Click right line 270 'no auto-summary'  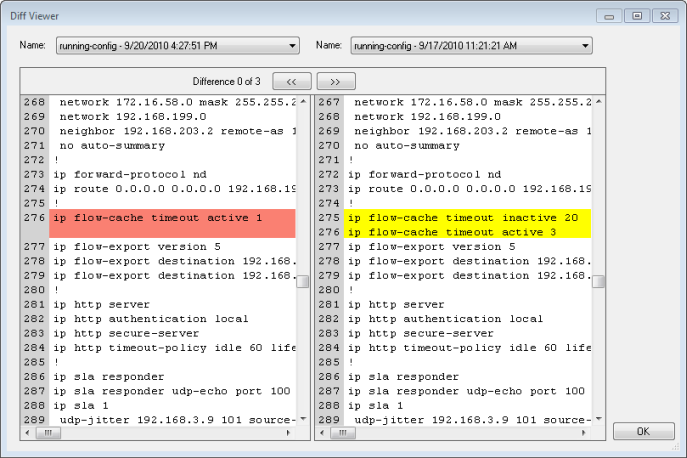407,146
